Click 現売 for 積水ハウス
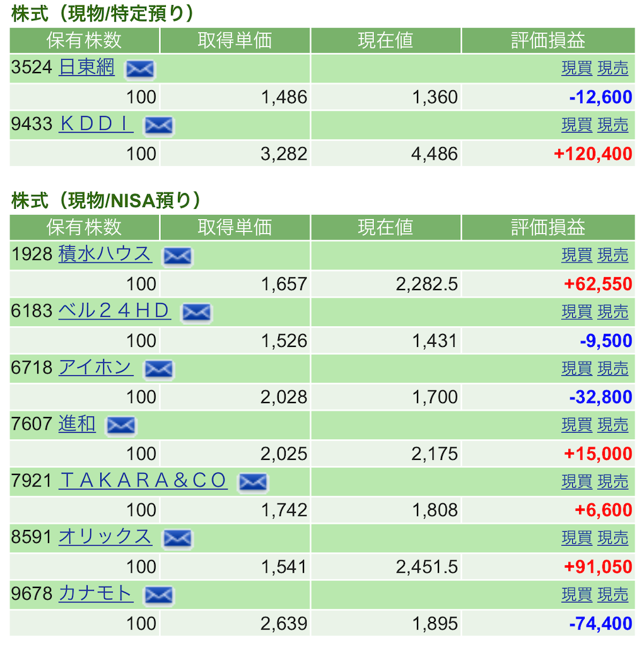 tap(612, 255)
